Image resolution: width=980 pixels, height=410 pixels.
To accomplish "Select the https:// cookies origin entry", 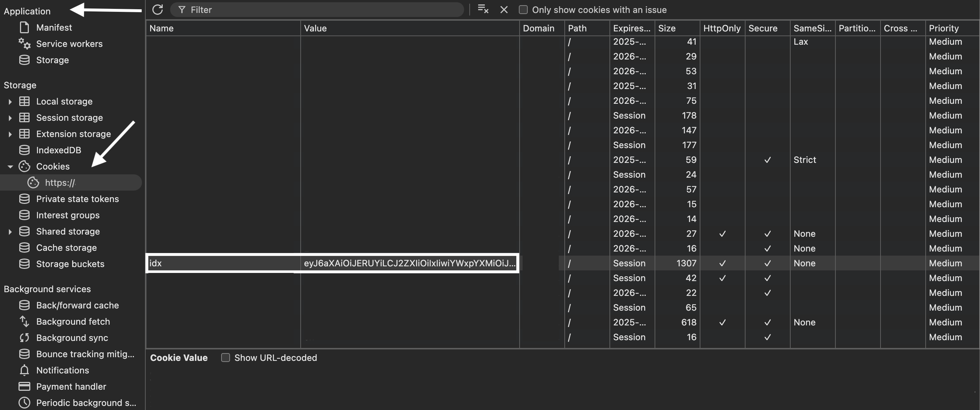I will 60,183.
